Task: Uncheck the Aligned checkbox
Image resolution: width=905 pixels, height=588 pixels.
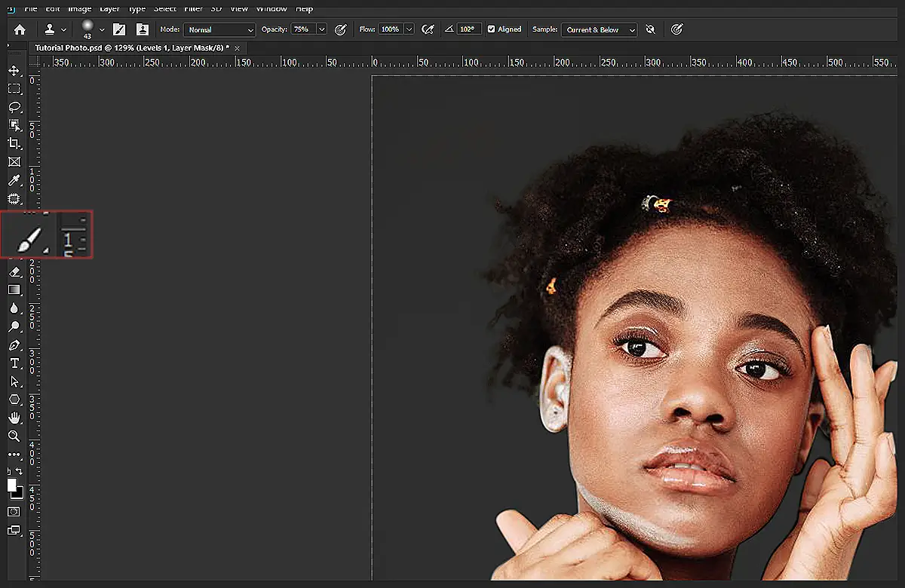Action: point(492,29)
